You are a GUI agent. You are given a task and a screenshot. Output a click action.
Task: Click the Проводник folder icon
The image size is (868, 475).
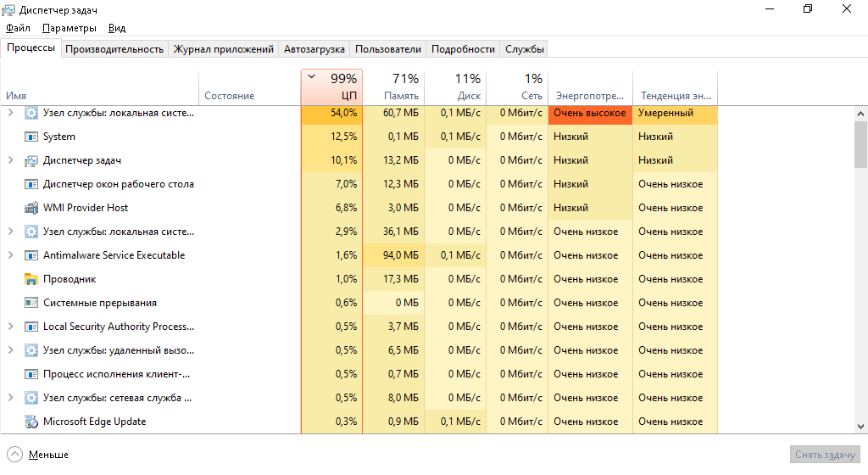(x=31, y=280)
